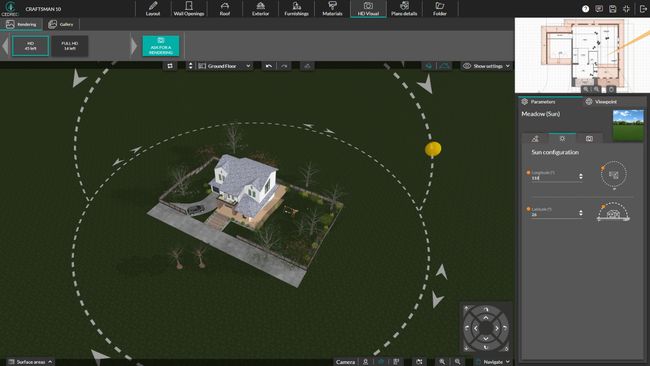Click the right magnifier under the plan preview
The height and width of the screenshot is (366, 650).
(x=596, y=89)
